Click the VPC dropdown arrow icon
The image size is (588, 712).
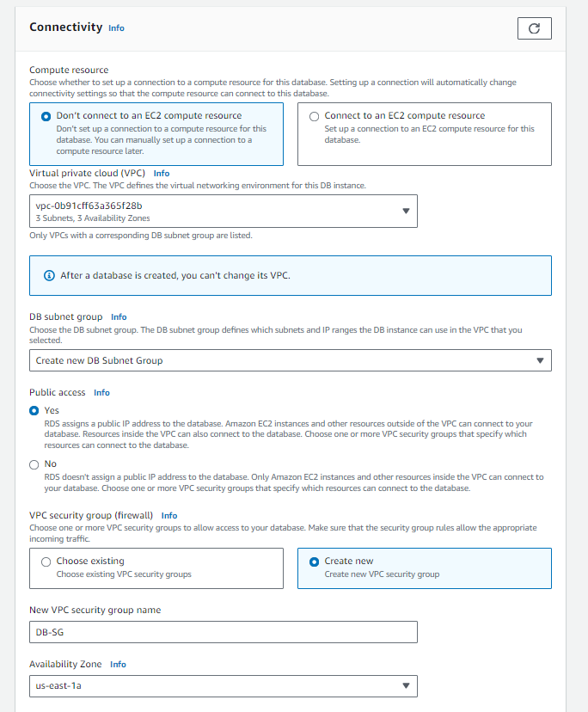coord(406,211)
